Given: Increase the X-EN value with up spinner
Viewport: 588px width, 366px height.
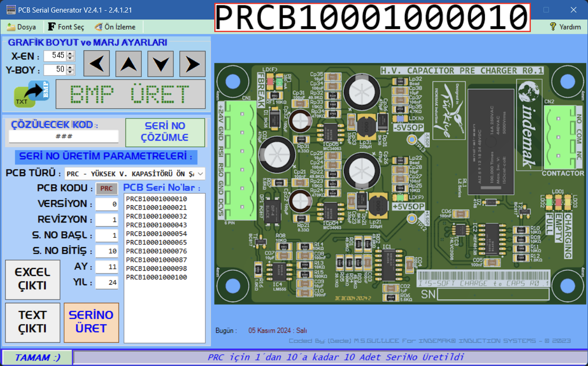Looking at the screenshot, I should (71, 53).
